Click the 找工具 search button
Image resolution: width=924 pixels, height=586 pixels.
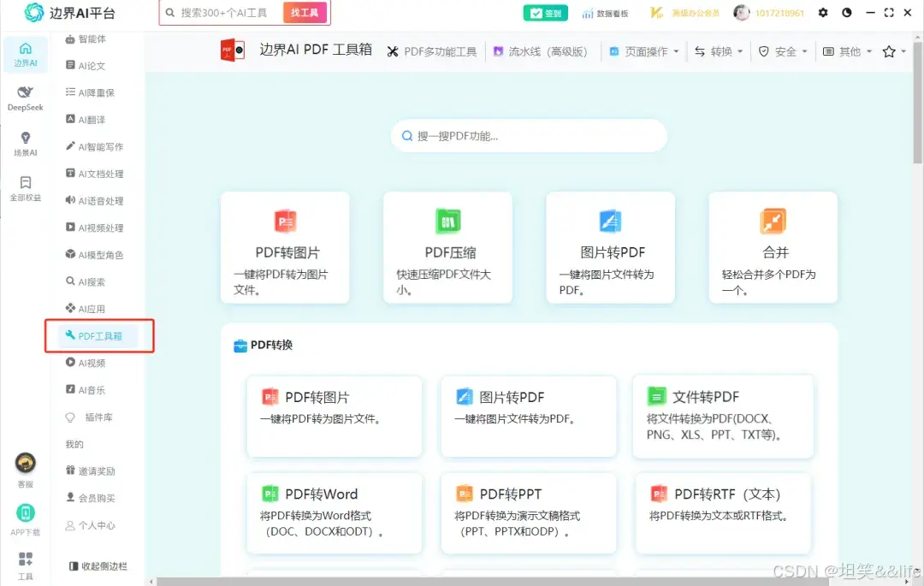[x=305, y=12]
